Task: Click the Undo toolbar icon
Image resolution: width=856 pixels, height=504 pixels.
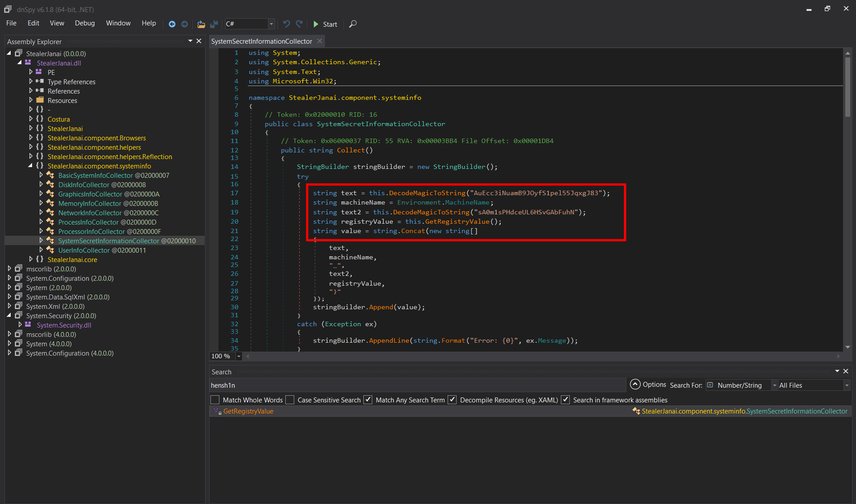Action: click(x=286, y=24)
